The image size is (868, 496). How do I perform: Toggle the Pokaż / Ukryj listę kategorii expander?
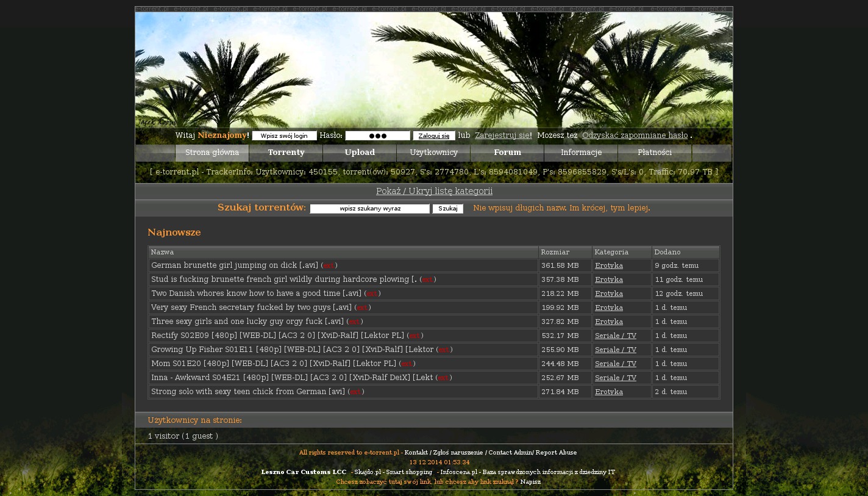tap(434, 191)
